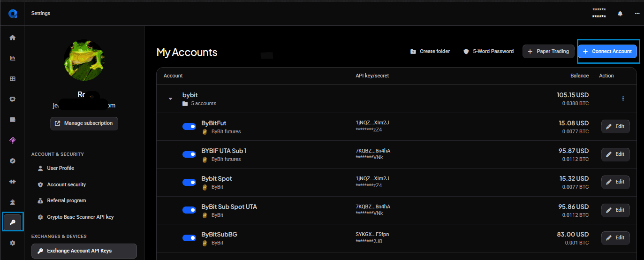Open the grid layout icon in sidebar

13,79
